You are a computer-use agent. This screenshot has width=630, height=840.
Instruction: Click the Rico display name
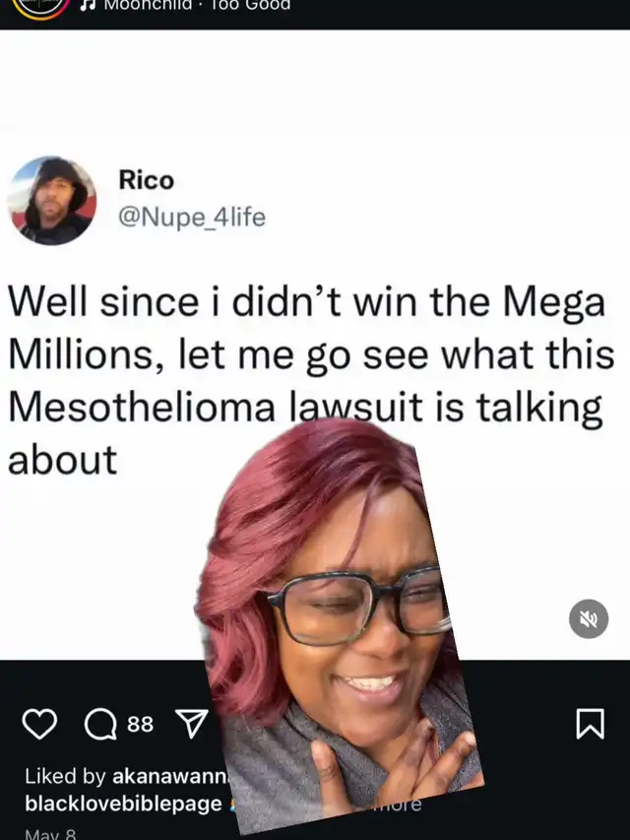[x=147, y=179]
